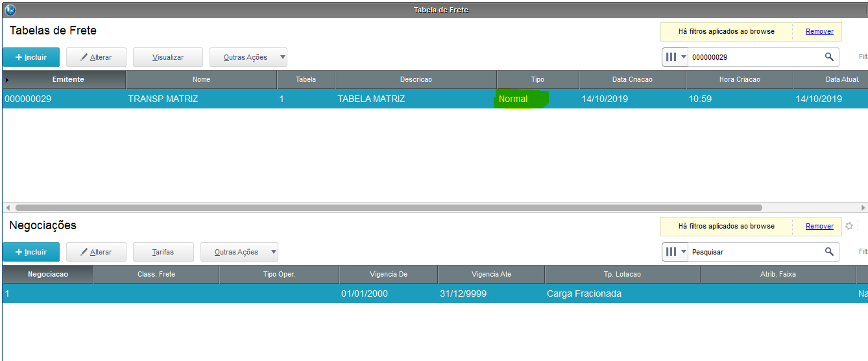Select the 01/01/2000 vigencia cell
Image resolution: width=868 pixels, height=361 pixels.
389,293
